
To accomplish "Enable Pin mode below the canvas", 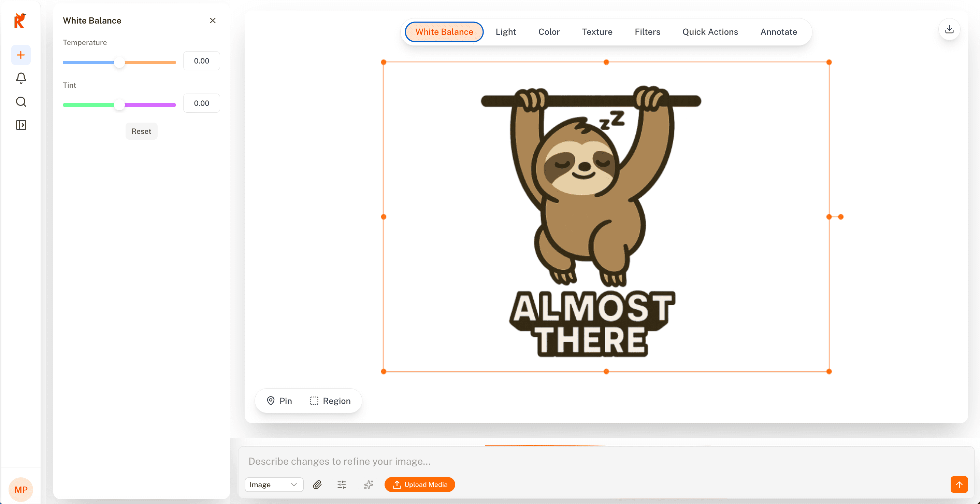I will 279,401.
